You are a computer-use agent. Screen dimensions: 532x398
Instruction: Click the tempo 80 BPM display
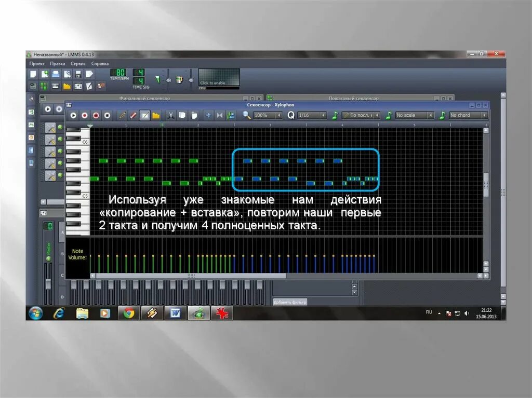[119, 72]
